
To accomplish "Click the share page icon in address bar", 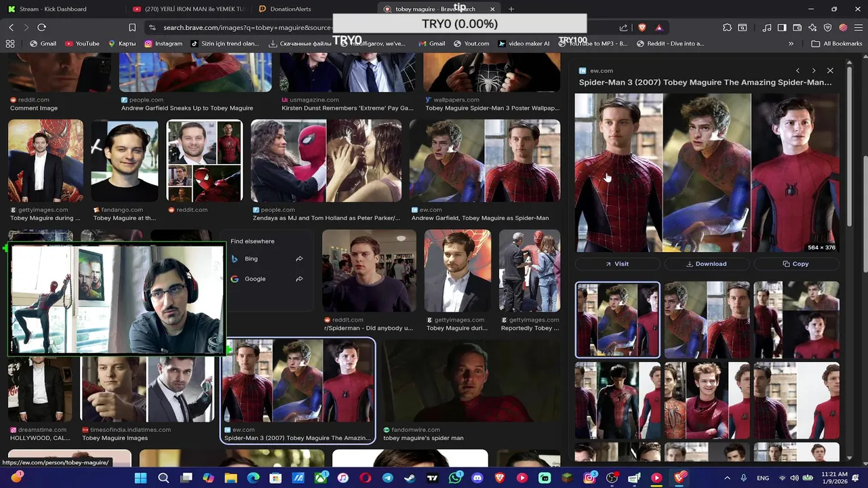I will (623, 27).
